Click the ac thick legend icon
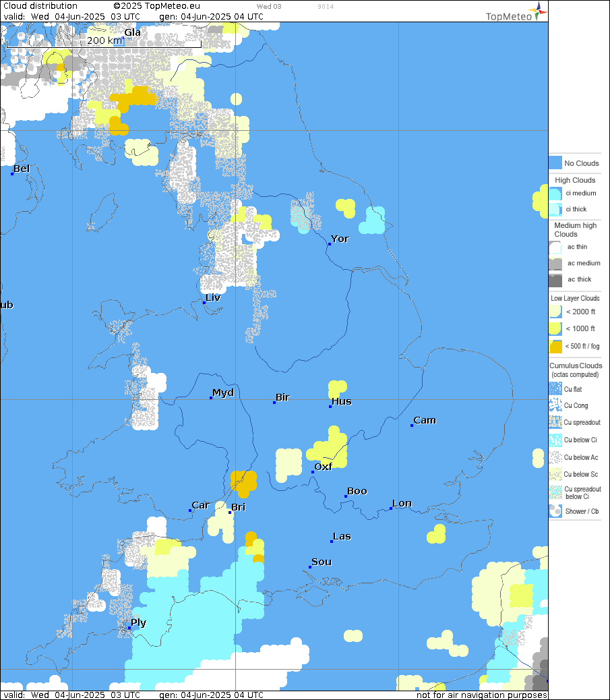Screen dimensions: 610x700 pyautogui.click(x=555, y=280)
